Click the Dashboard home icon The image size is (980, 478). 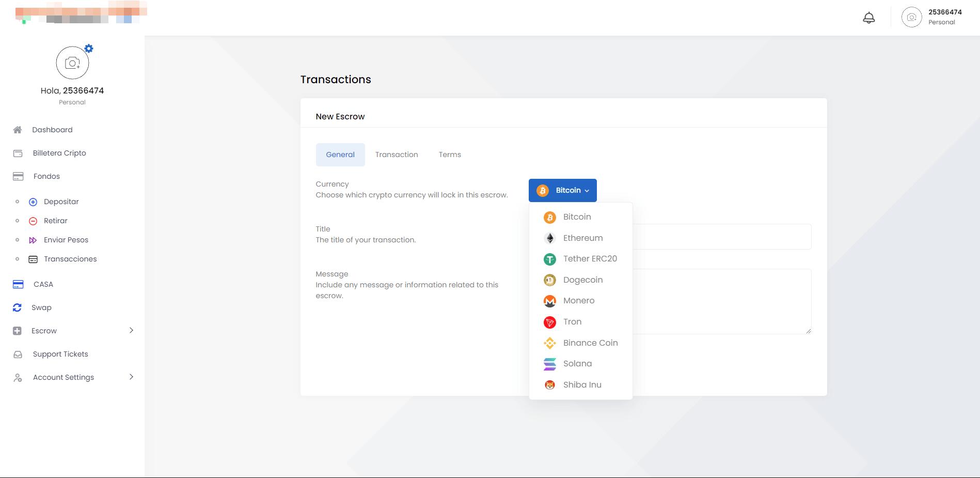tap(18, 130)
